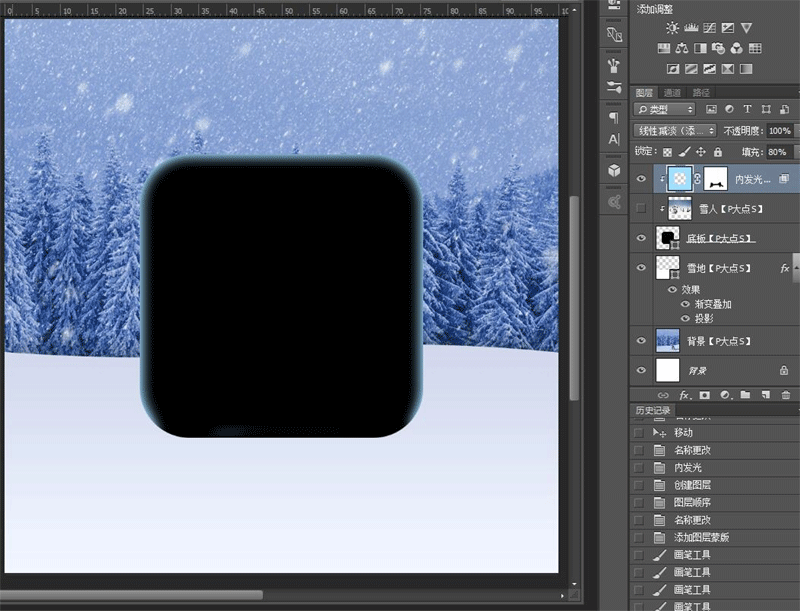
Task: Hide the 背景【P大点S】 layer
Action: click(641, 341)
